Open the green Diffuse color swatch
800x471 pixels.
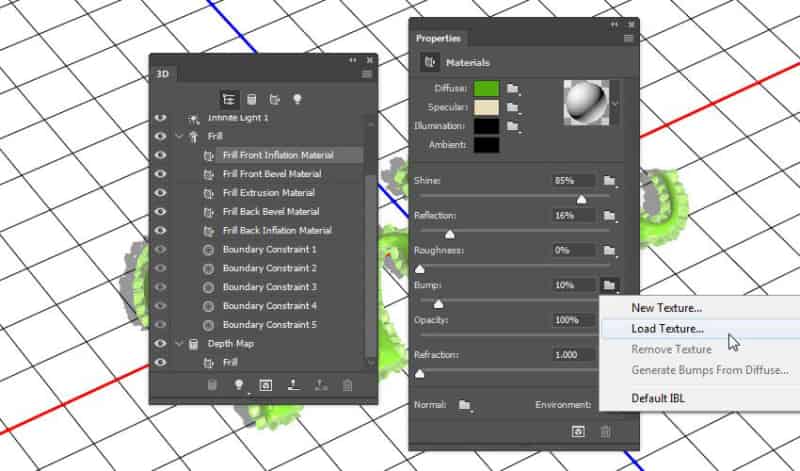click(x=487, y=89)
